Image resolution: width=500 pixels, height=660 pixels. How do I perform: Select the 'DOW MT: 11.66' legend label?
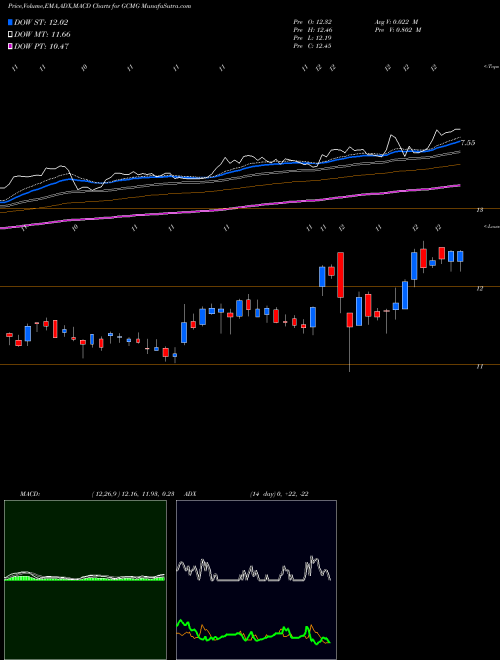[43, 35]
